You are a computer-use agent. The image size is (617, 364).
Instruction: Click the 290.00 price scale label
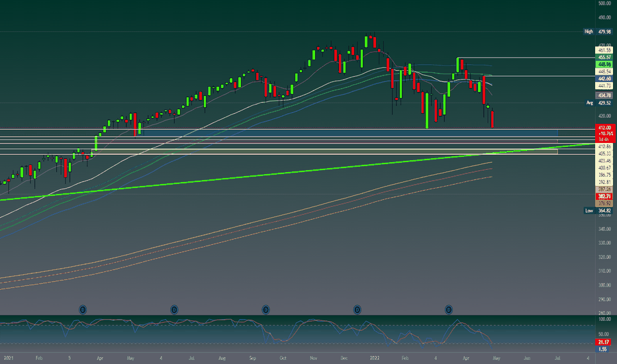point(604,299)
